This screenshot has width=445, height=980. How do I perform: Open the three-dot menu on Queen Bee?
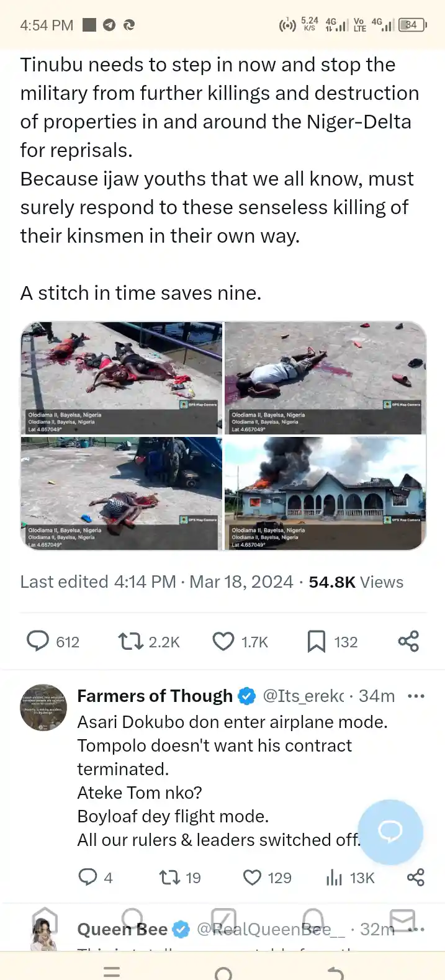tap(416, 930)
